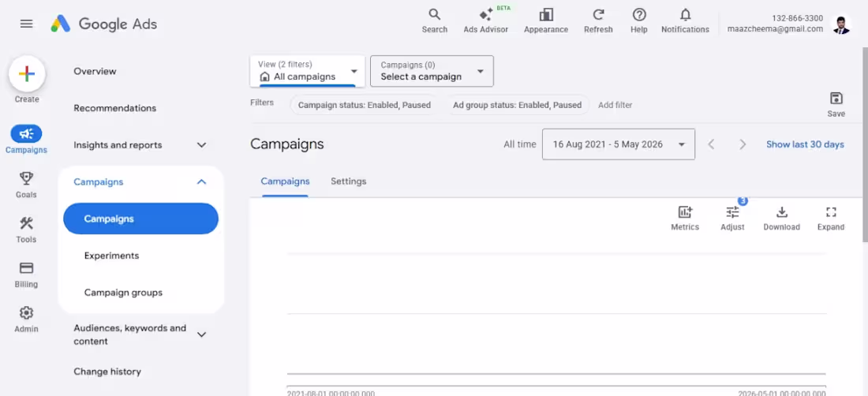
Task: Launch the Ads Advisor beta
Action: 485,21
